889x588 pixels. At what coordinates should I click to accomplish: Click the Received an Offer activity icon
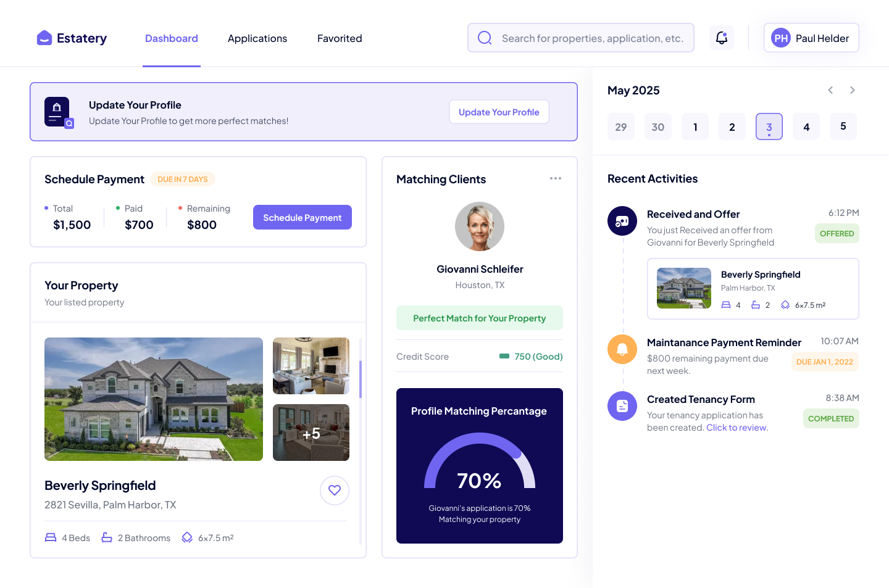pyautogui.click(x=622, y=221)
